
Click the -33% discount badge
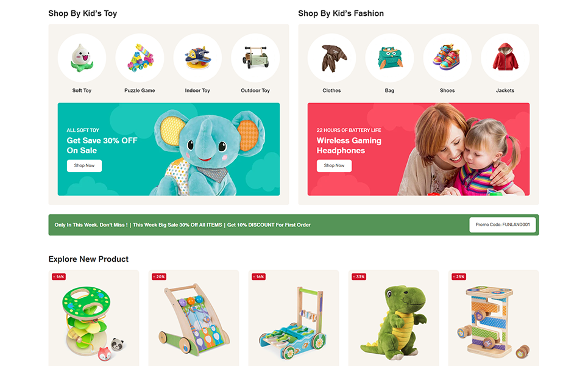359,277
